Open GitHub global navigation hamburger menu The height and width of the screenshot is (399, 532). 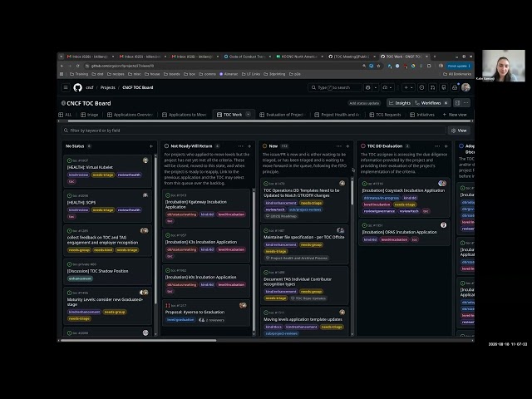click(66, 87)
